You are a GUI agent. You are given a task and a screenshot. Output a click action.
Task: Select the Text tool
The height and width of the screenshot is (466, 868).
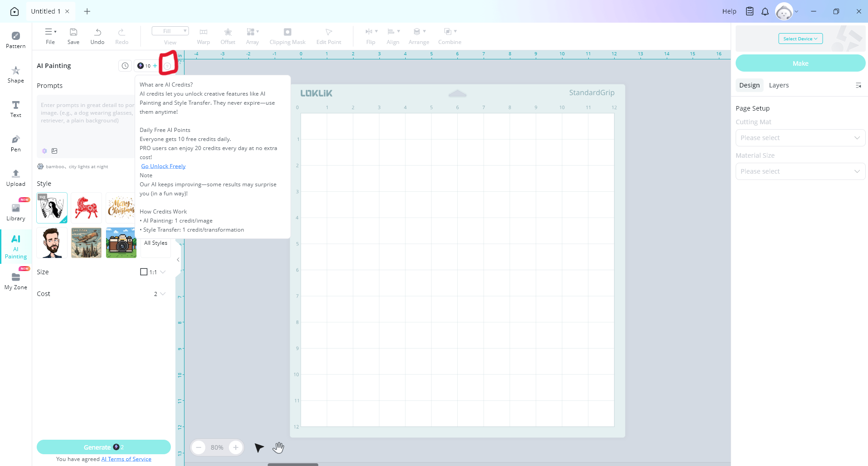tap(16, 108)
